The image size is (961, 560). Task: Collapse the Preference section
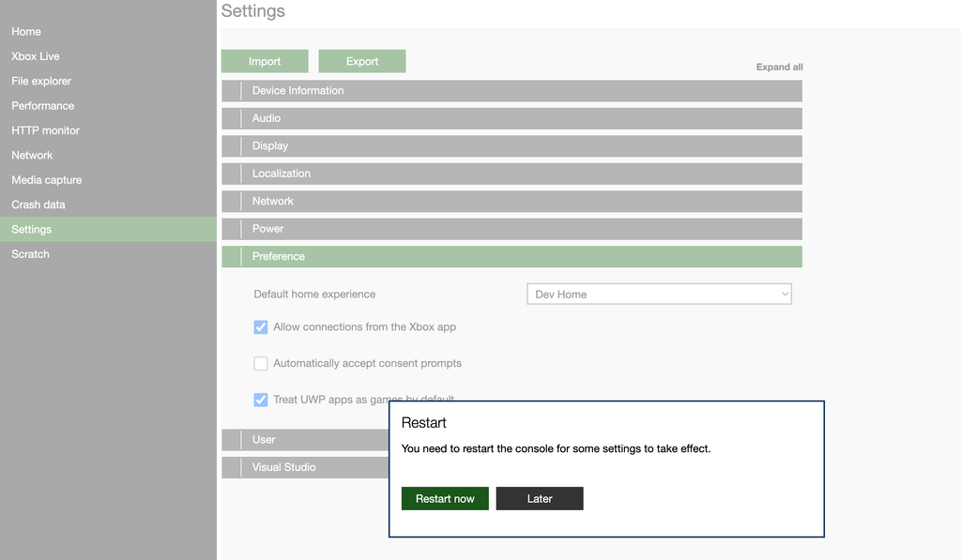click(511, 256)
